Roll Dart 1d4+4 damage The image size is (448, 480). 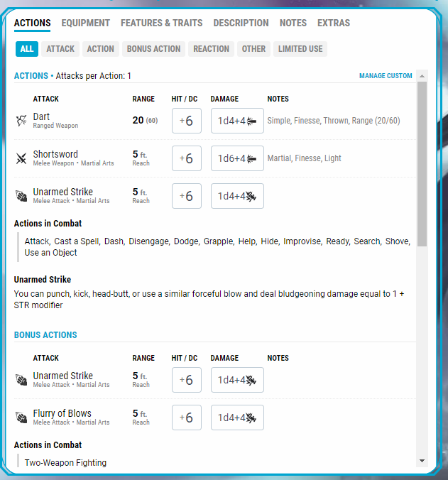237,121
